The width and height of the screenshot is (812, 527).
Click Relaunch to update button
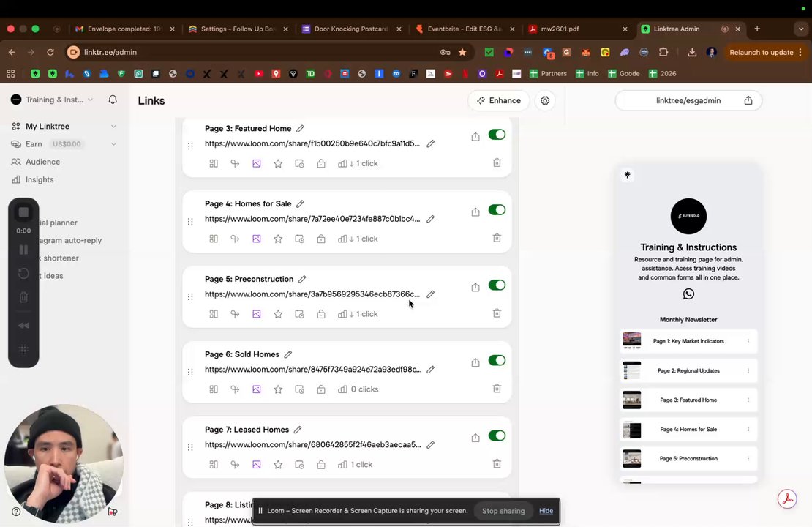(x=766, y=53)
